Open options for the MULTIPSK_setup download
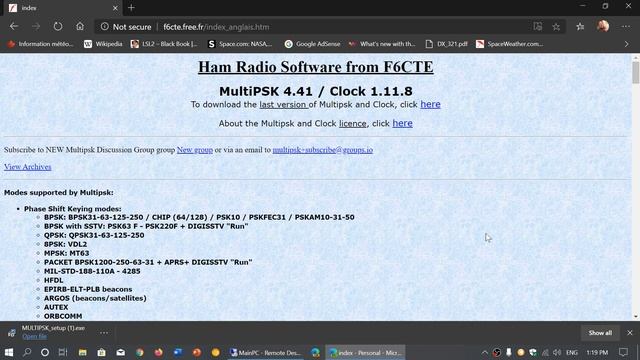Viewport: 640px width, 360px height. coord(104,333)
